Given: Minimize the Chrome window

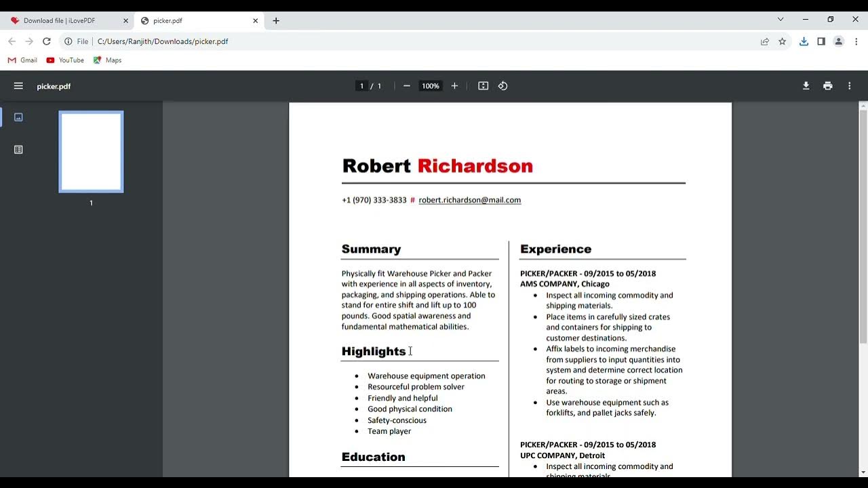Looking at the screenshot, I should [x=805, y=20].
